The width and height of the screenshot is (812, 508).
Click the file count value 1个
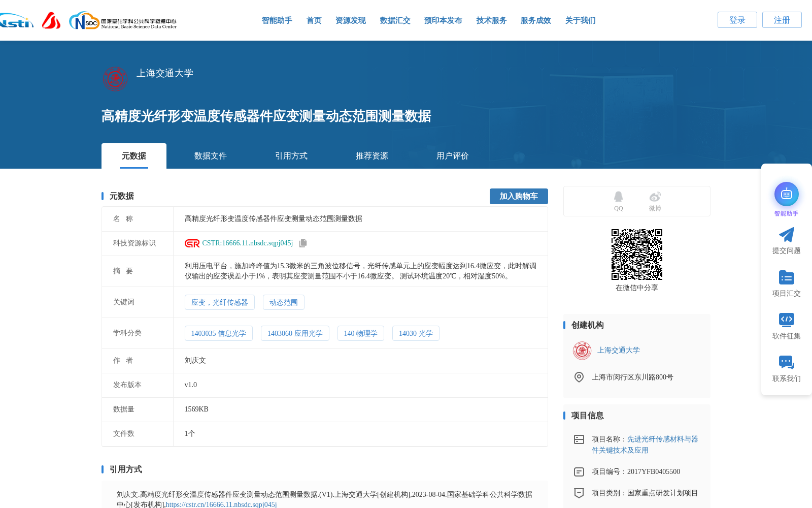[x=190, y=434]
